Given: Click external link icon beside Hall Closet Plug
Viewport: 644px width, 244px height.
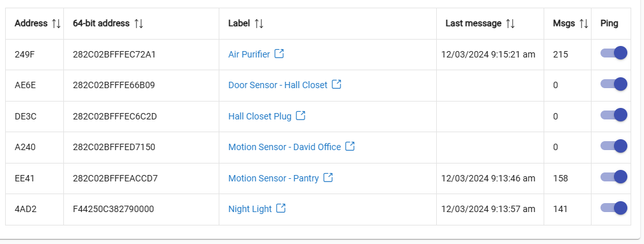Looking at the screenshot, I should 301,116.
